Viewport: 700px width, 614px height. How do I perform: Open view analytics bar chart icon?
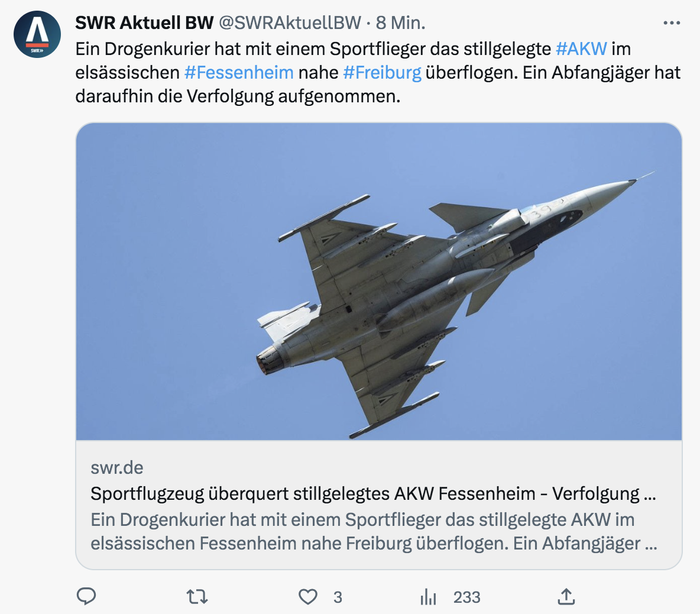[428, 597]
